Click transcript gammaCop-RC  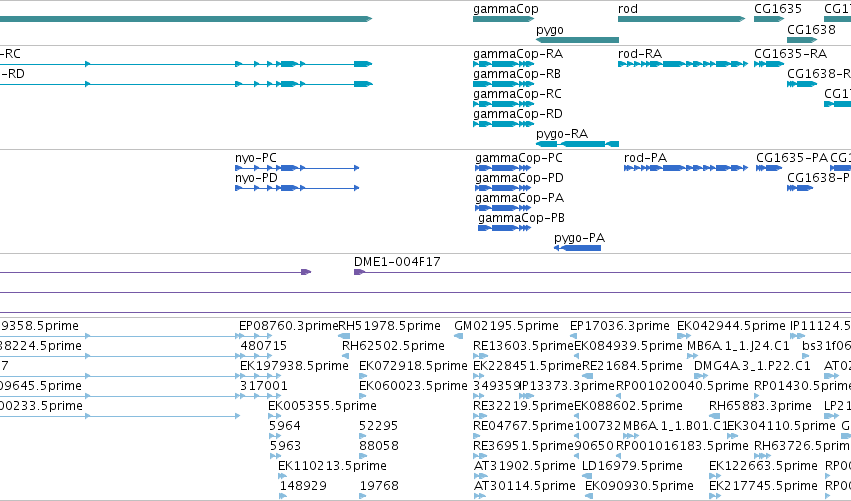pyautogui.click(x=504, y=104)
